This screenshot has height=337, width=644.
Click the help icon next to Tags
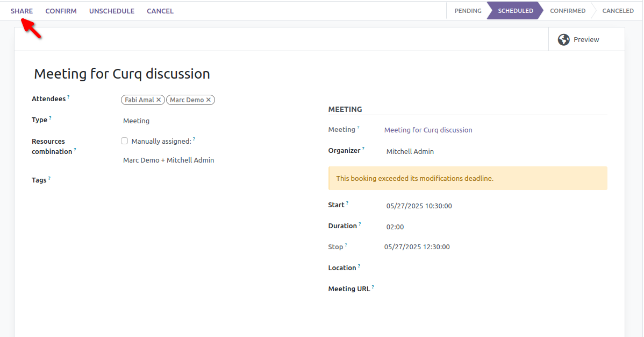(49, 178)
